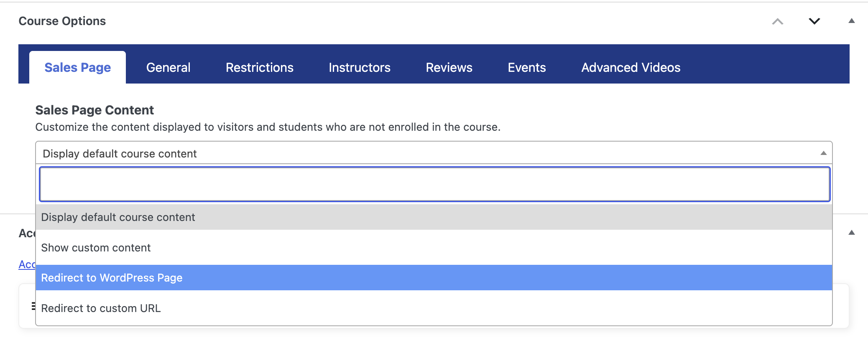Viewport: 868px width, 340px height.
Task: Close the Sales Page Content dropdown arrow
Action: [x=823, y=153]
